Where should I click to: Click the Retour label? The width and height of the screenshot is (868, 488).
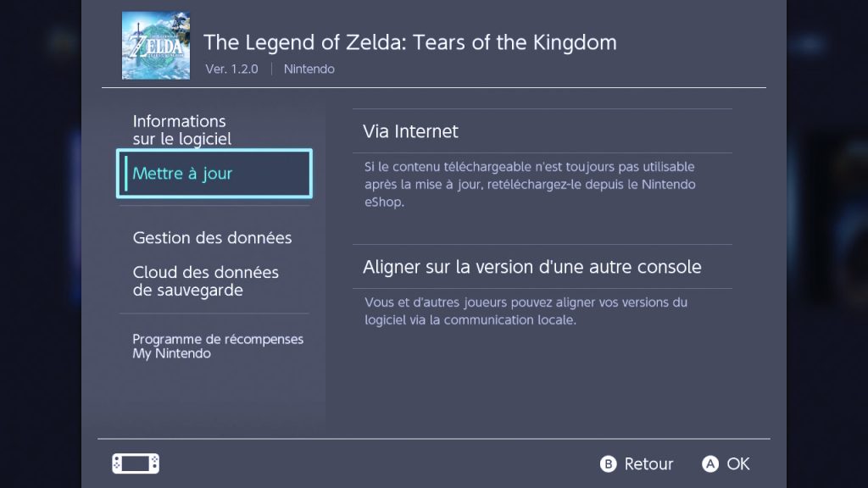click(x=648, y=463)
